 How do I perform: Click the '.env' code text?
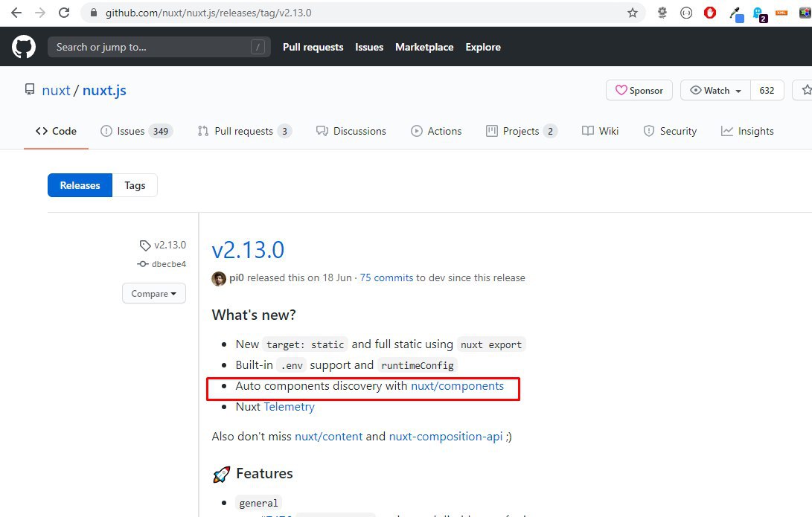click(x=292, y=365)
